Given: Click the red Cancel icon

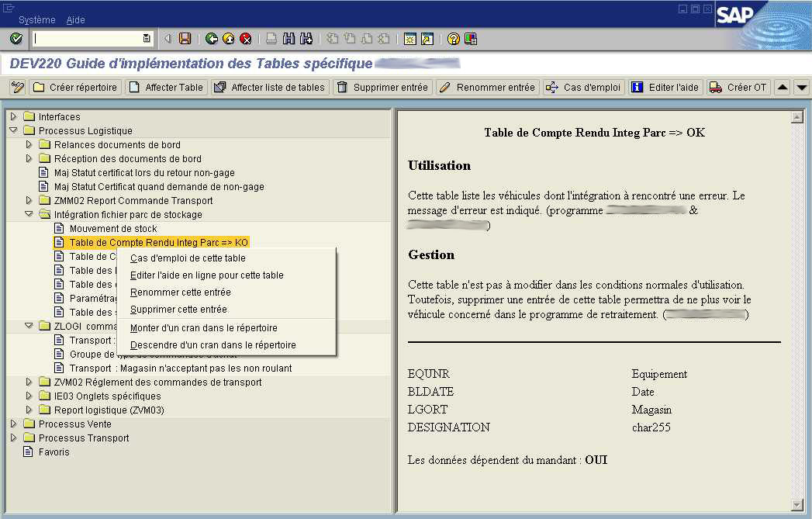Looking at the screenshot, I should tap(246, 39).
